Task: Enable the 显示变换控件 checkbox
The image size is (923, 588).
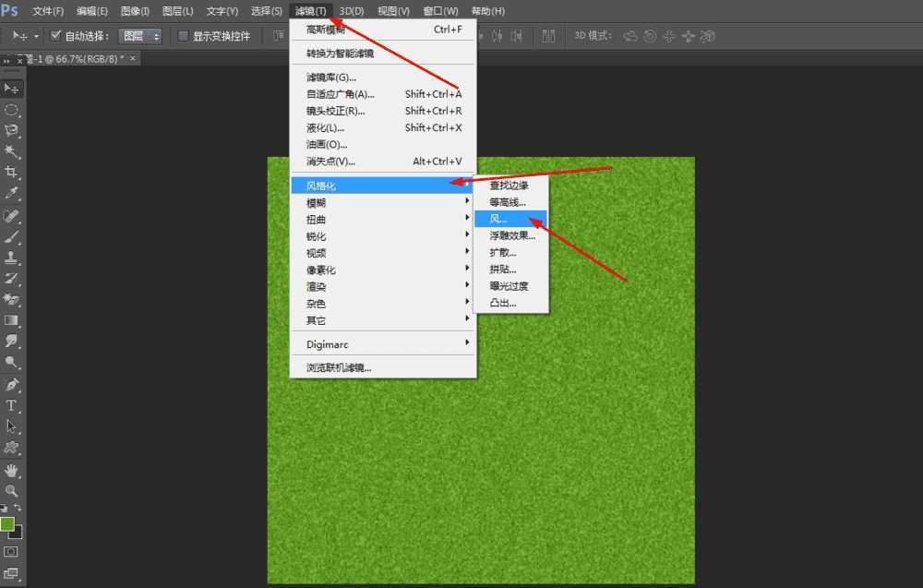Action: pos(183,36)
